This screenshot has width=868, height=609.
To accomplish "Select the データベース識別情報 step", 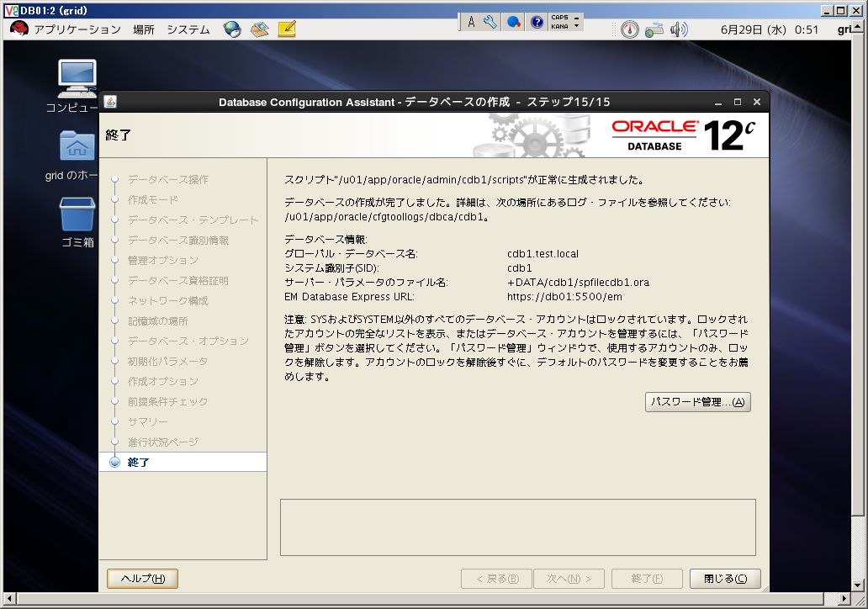I will click(x=177, y=241).
